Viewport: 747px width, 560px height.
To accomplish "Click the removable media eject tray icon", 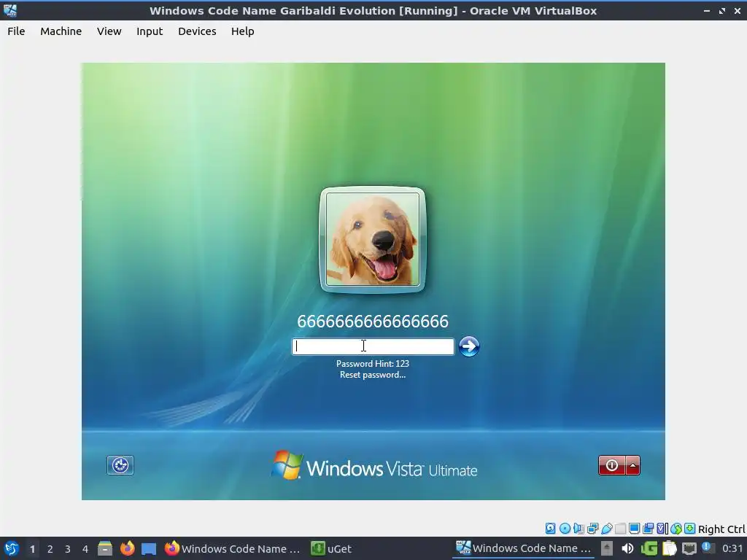I will click(606, 548).
